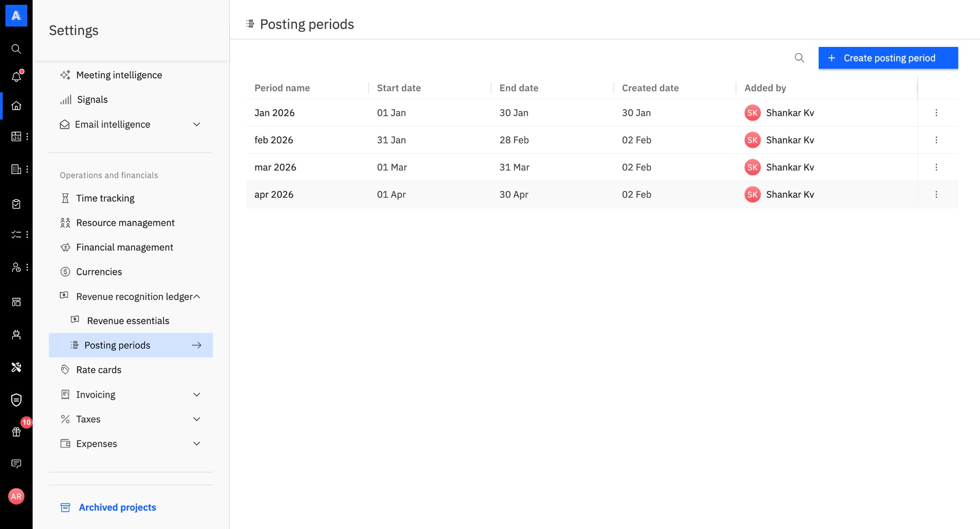The image size is (980, 529).
Task: Open three-dot menu for apr 2026 row
Action: [936, 194]
